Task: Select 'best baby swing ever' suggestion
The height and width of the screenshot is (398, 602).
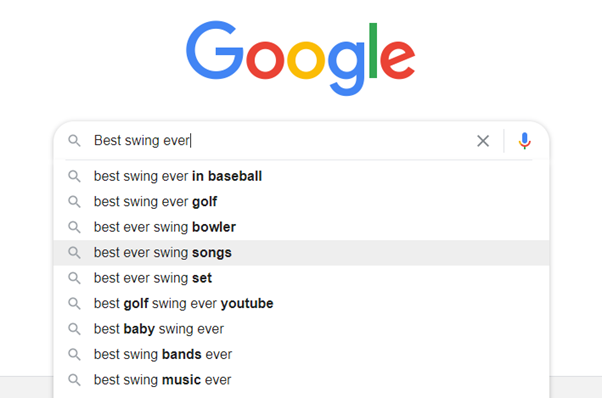Action: tap(301, 329)
